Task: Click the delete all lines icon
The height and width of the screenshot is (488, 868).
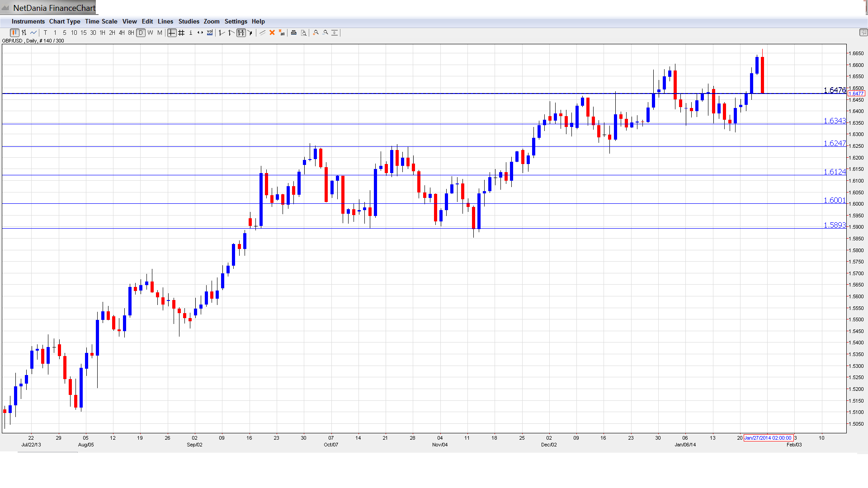Action: 282,33
